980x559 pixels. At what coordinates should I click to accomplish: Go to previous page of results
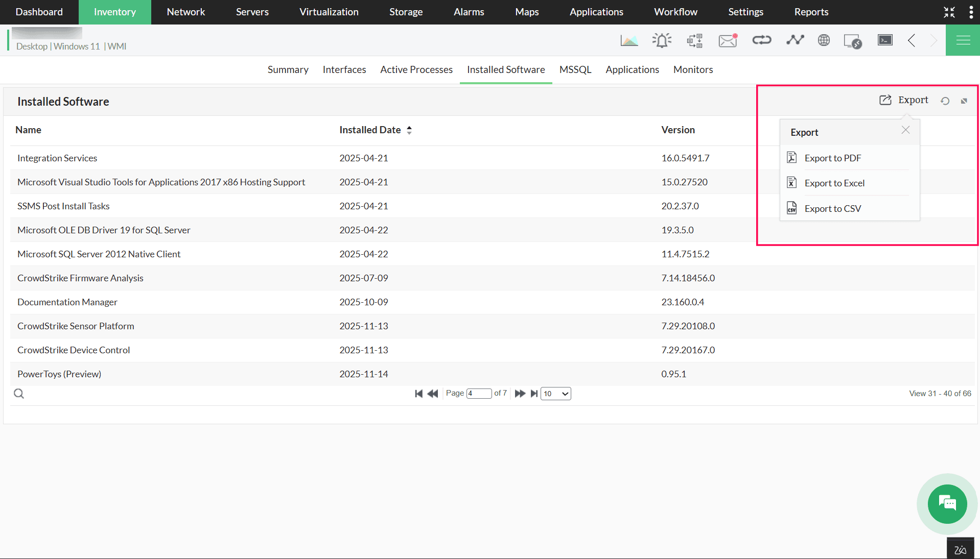click(x=433, y=394)
